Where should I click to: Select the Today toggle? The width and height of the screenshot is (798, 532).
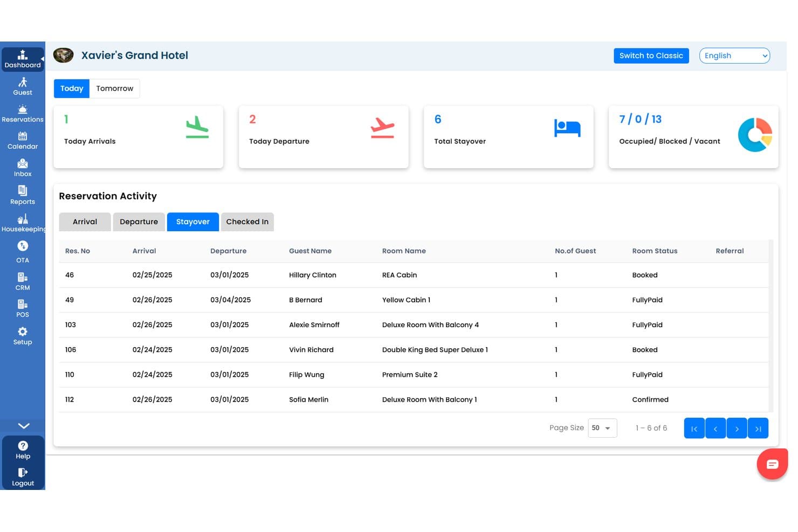point(72,88)
